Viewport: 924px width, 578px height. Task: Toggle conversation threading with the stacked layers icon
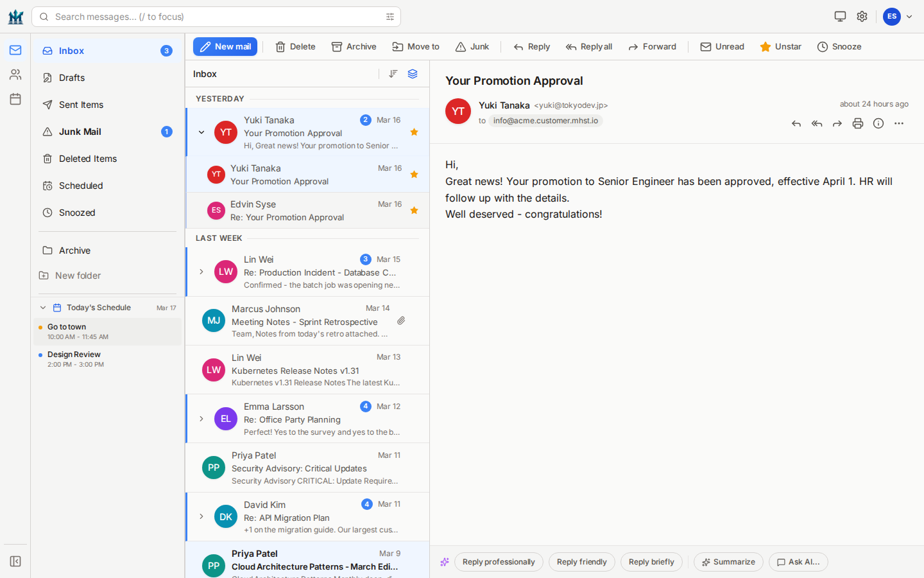[412, 74]
